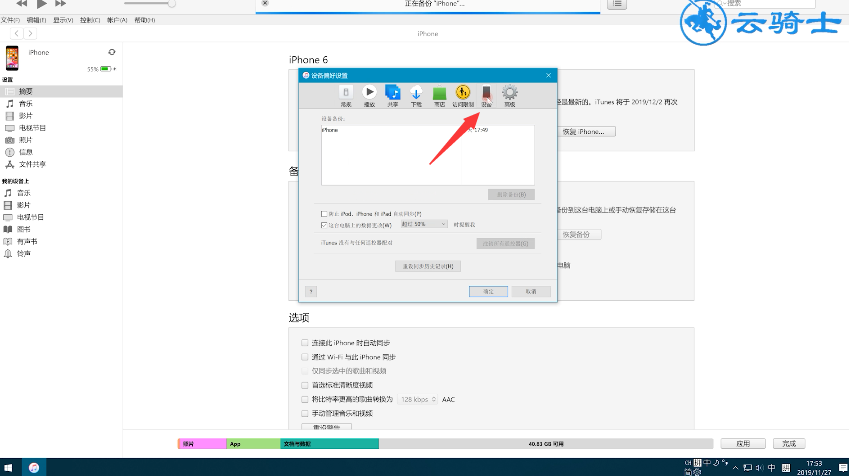Open the 编辑 Edit menu
The height and width of the screenshot is (476, 849).
click(x=36, y=20)
